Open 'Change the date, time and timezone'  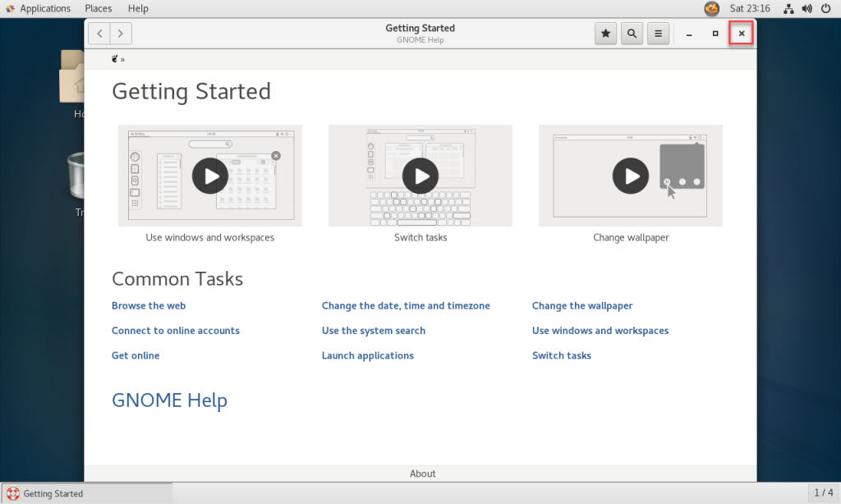click(x=406, y=305)
